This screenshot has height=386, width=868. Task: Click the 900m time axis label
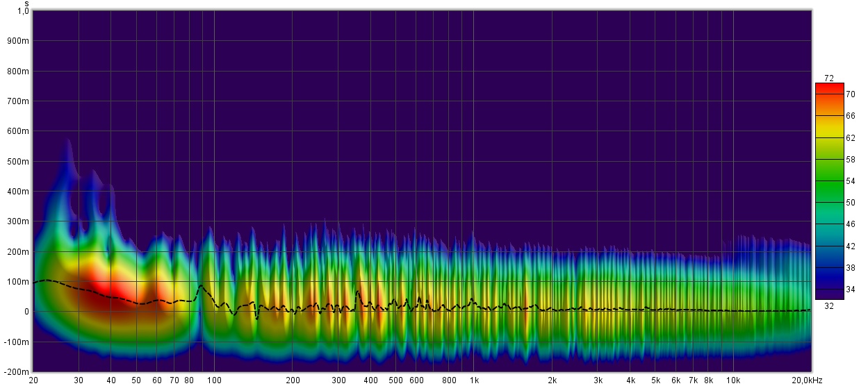(x=19, y=41)
